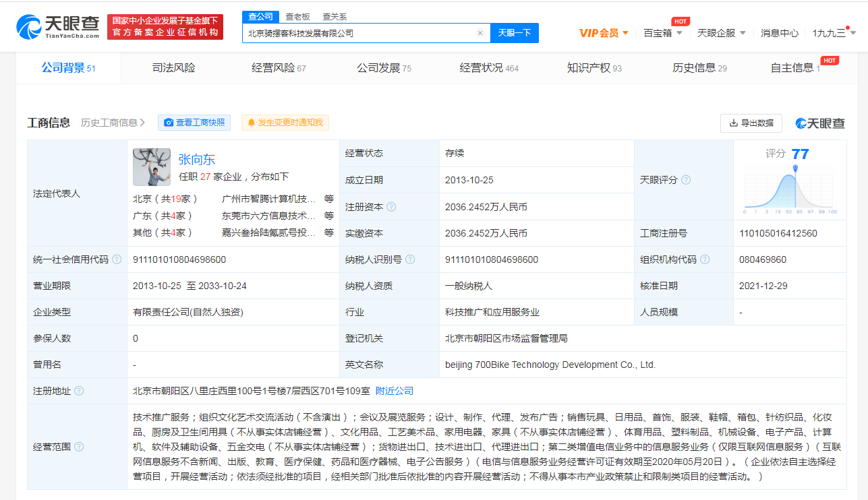The height and width of the screenshot is (500, 868).
Task: Click 工商注册号 value 110105016412560
Action: tap(778, 233)
